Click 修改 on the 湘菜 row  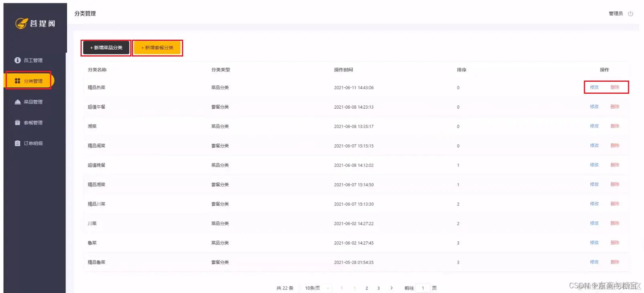click(x=594, y=126)
